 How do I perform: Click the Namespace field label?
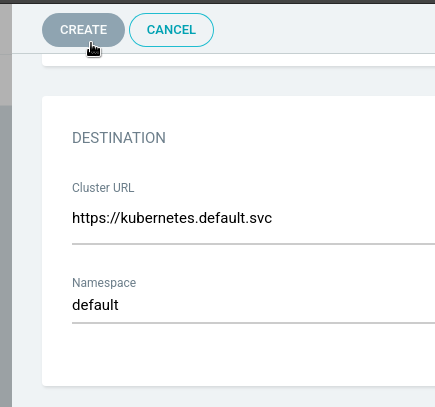(x=104, y=283)
